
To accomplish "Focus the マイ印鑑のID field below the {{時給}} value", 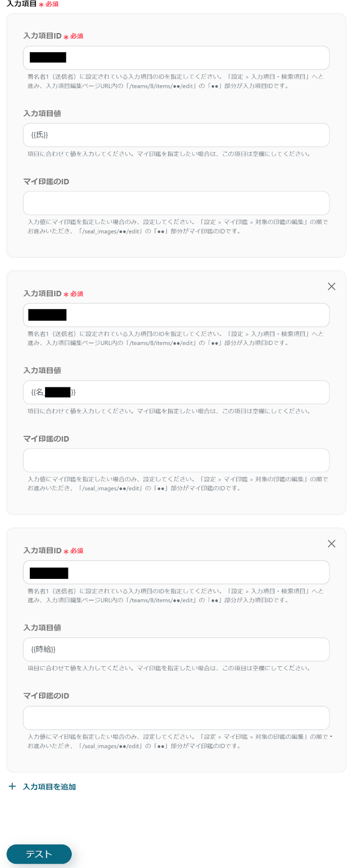I will point(176,718).
